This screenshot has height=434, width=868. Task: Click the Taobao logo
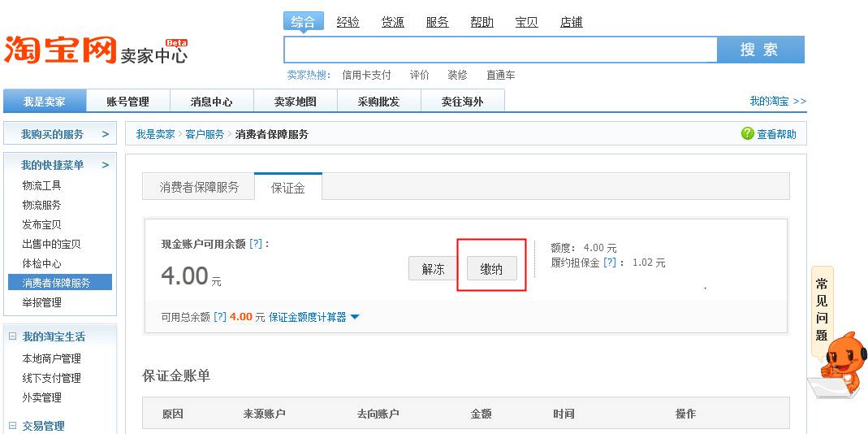[60, 50]
